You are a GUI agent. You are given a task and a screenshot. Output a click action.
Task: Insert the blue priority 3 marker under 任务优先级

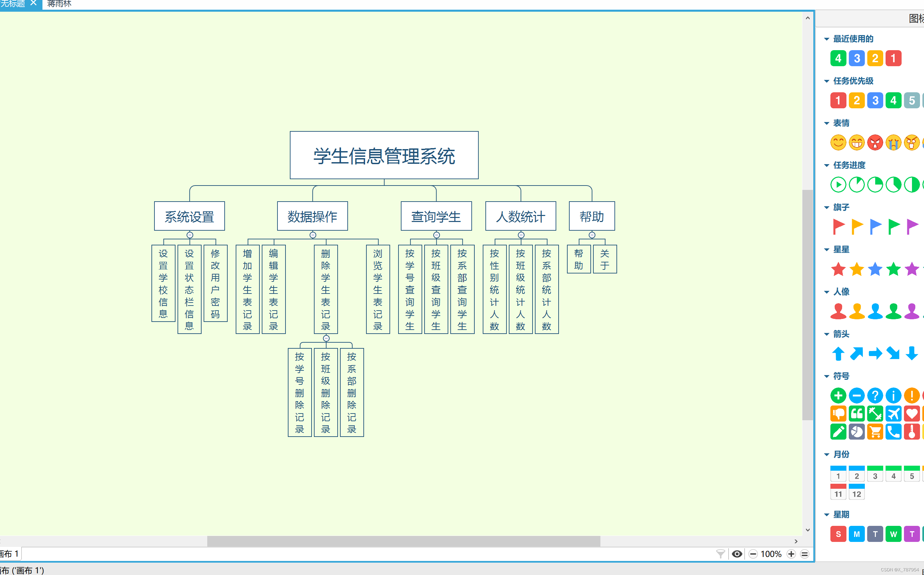pos(875,100)
